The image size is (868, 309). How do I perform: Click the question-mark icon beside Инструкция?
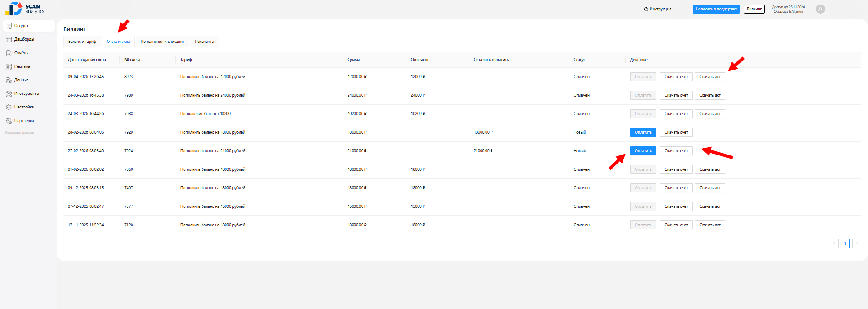[x=646, y=9]
